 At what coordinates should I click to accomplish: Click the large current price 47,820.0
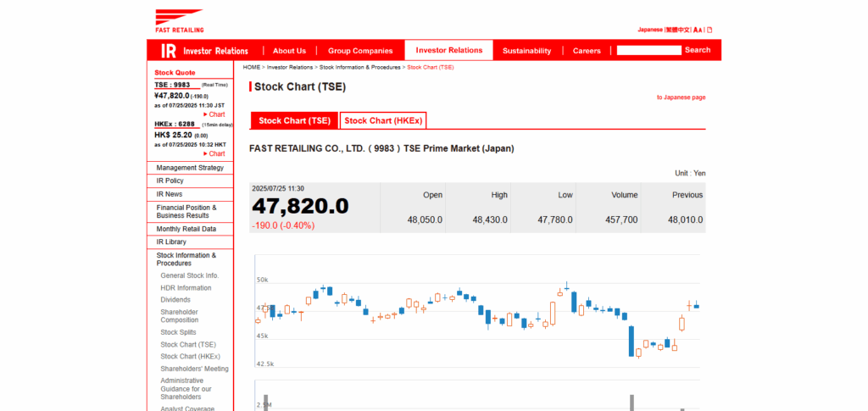pyautogui.click(x=301, y=206)
